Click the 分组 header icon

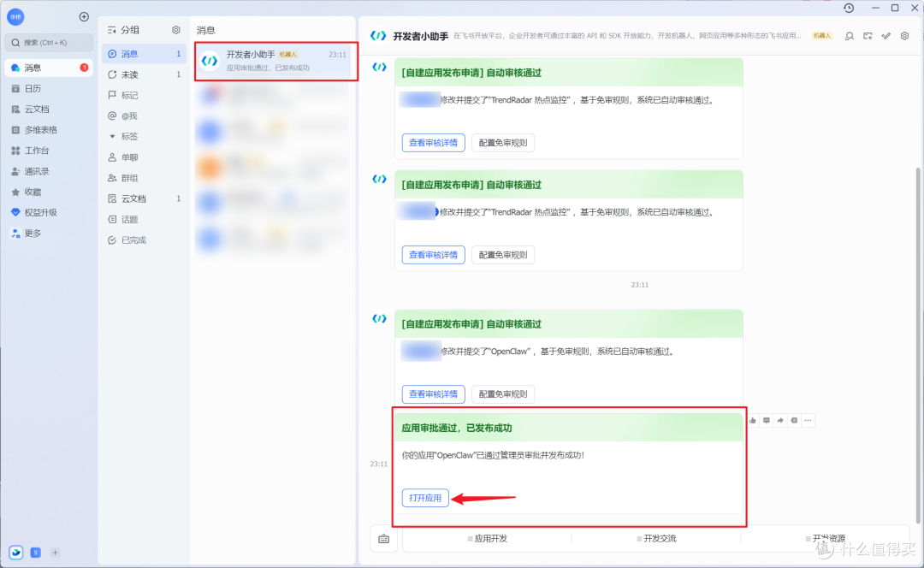112,30
